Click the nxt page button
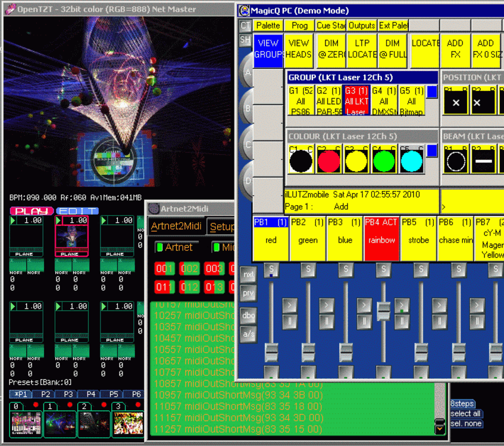The image size is (504, 446). (x=248, y=275)
